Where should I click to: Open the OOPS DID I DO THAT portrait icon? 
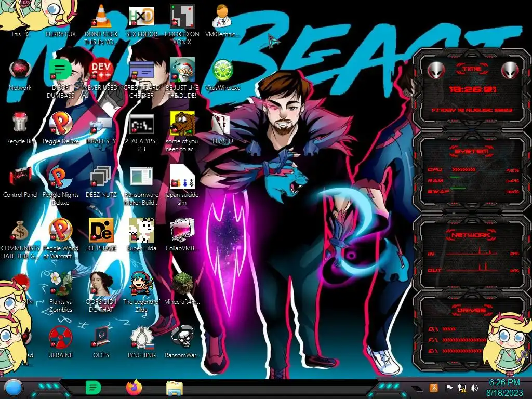[x=101, y=284]
